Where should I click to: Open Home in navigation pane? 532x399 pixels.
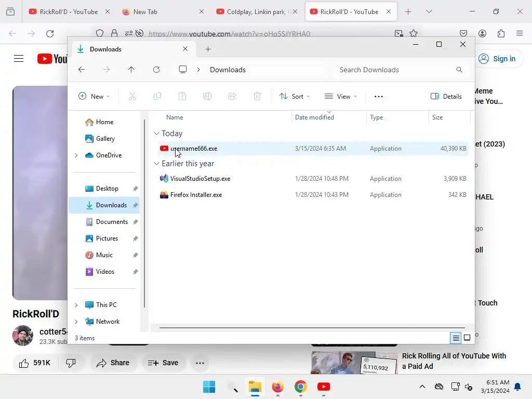[x=104, y=122]
